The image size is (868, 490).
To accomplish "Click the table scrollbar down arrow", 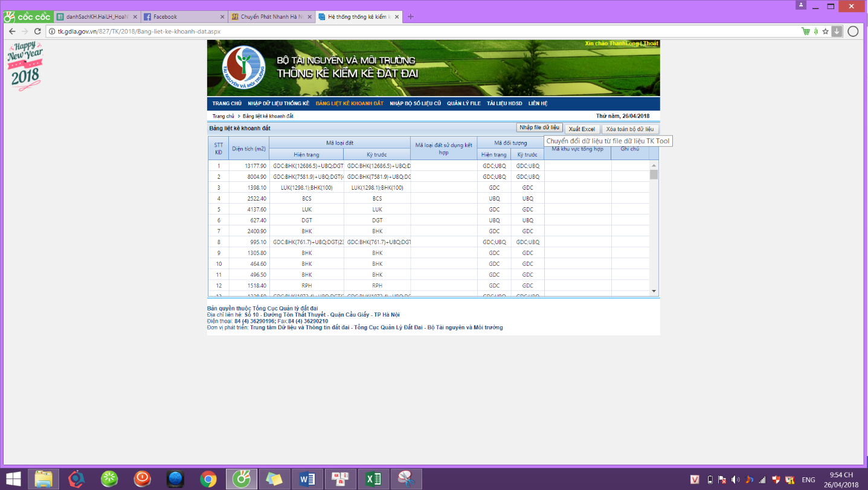I will click(x=654, y=291).
